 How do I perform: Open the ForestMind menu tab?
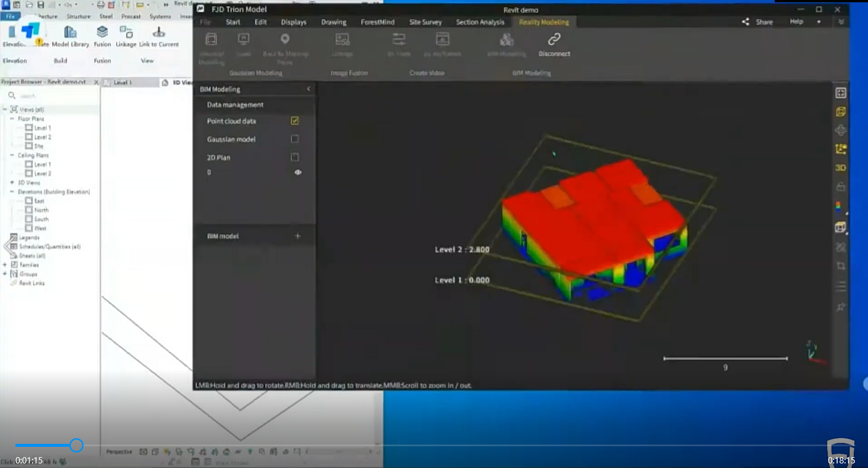377,22
